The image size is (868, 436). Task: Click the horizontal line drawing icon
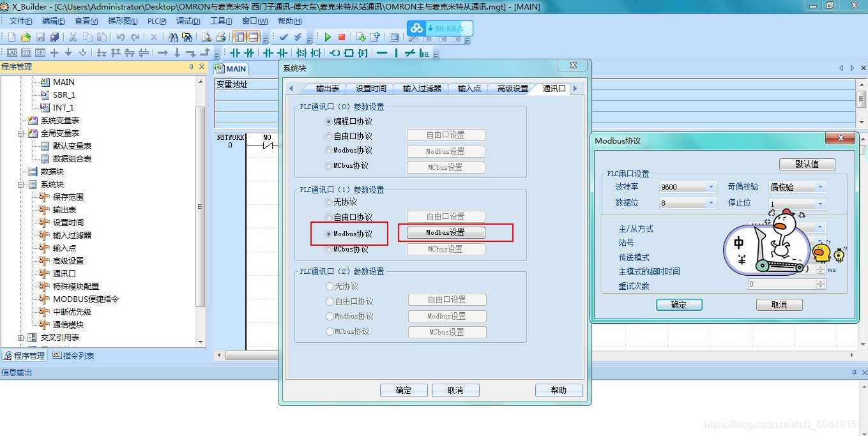[x=382, y=52]
